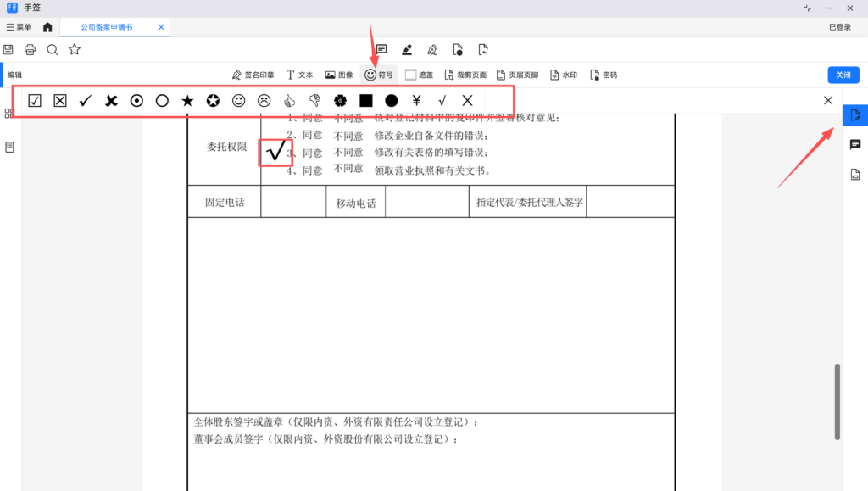Viewport: 868px width, 491px height.
Task: Pick the circled dot radio symbol
Action: click(x=136, y=100)
